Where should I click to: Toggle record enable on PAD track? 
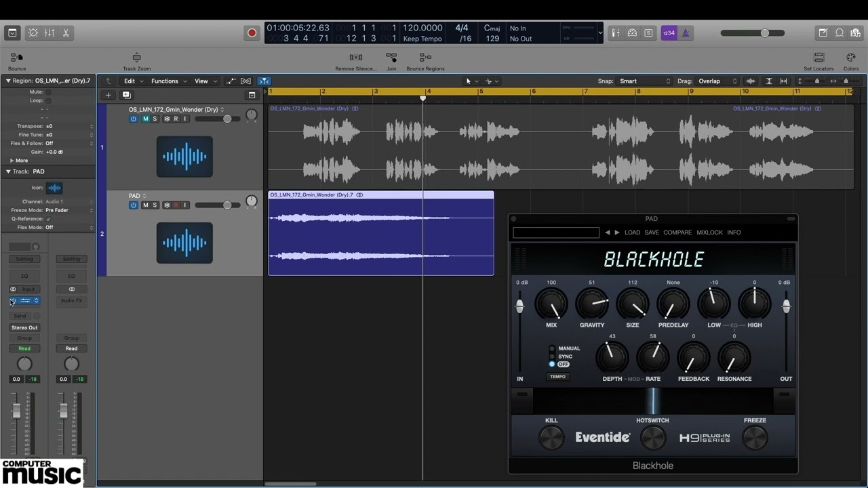pyautogui.click(x=176, y=205)
